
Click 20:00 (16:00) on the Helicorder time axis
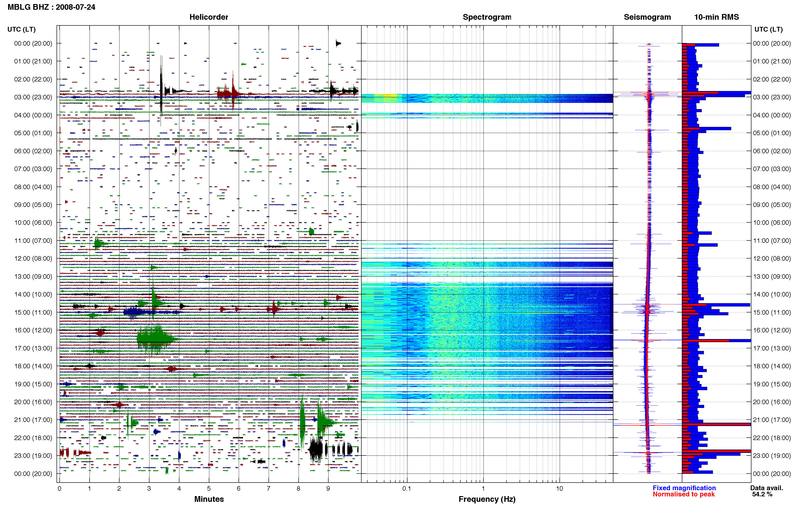33,402
